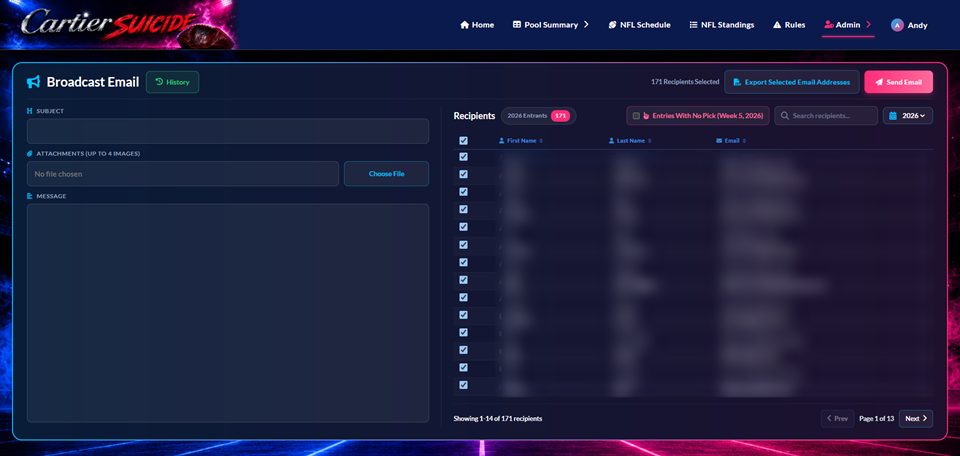Open Andy user menu
The image size is (960, 456).
[909, 25]
